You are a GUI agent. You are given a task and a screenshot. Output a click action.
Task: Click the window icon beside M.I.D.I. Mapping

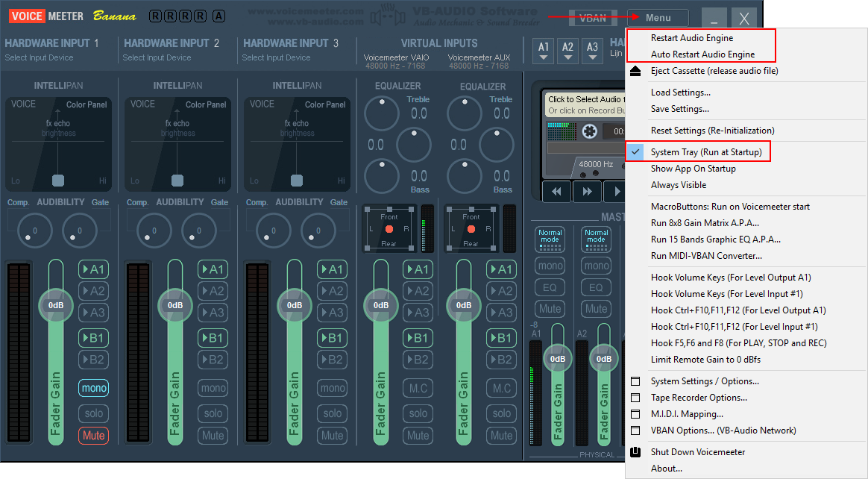(635, 413)
